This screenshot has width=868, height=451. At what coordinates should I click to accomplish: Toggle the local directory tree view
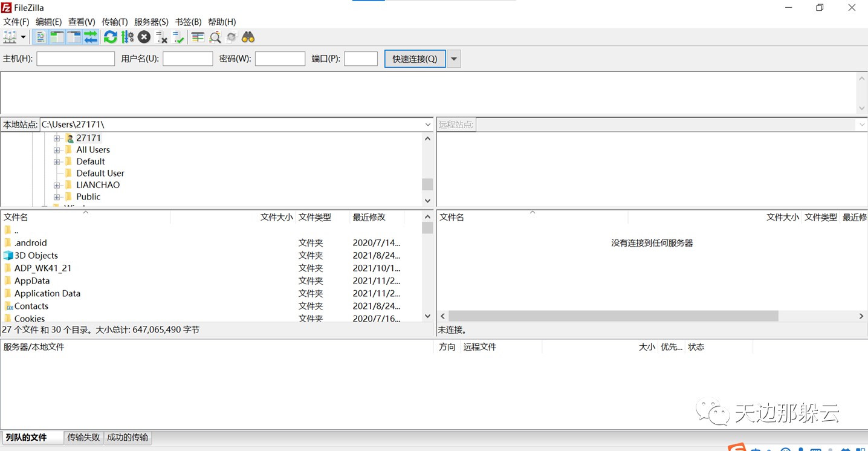pyautogui.click(x=57, y=37)
